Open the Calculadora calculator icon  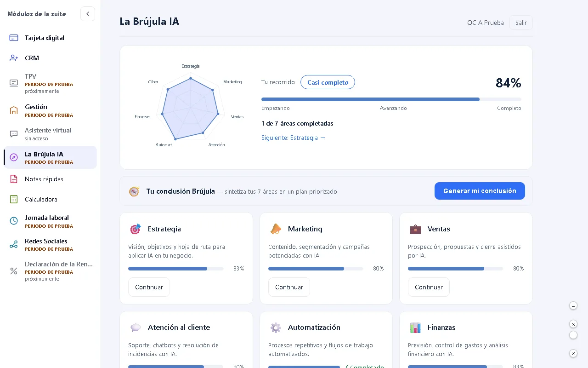tap(14, 199)
